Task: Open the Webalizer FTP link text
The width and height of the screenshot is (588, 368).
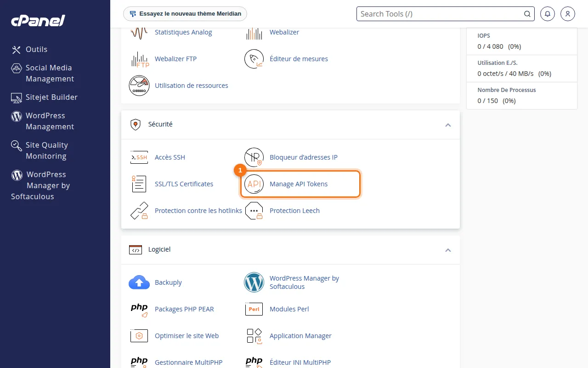Action: point(175,59)
